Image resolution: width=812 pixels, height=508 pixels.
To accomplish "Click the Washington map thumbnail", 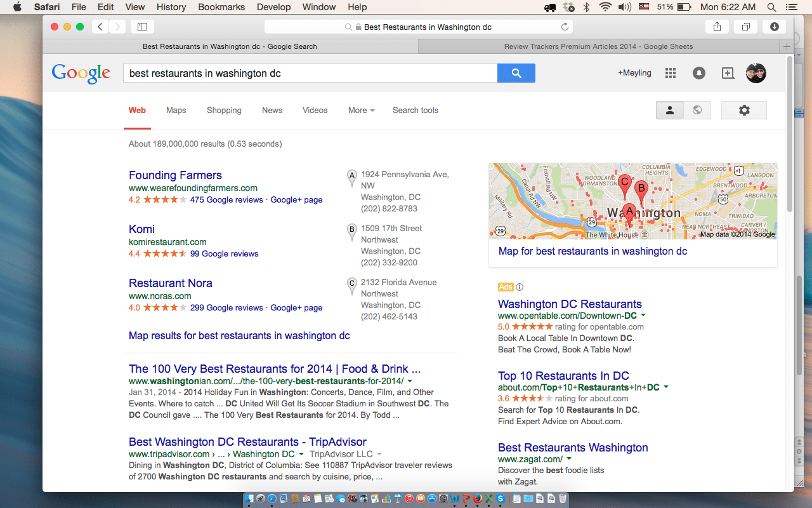I will click(x=633, y=201).
